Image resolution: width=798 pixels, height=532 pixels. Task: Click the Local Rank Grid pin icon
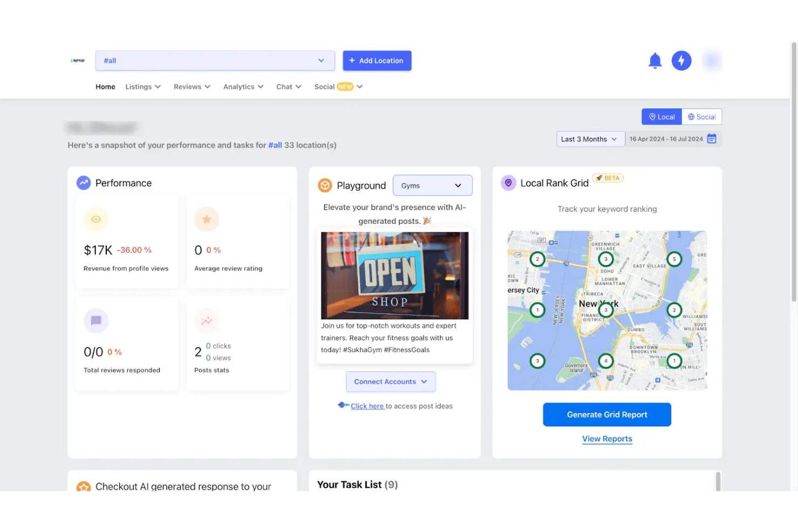[508, 183]
